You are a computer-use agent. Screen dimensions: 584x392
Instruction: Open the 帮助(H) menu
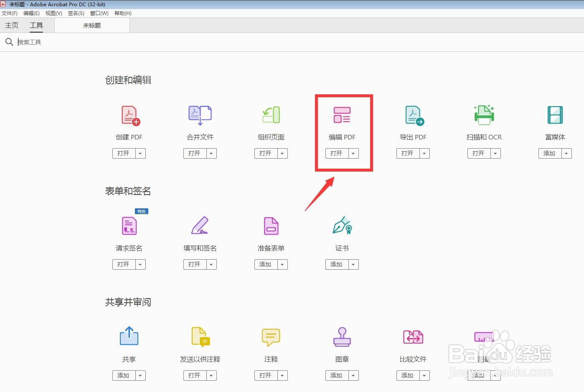click(123, 13)
